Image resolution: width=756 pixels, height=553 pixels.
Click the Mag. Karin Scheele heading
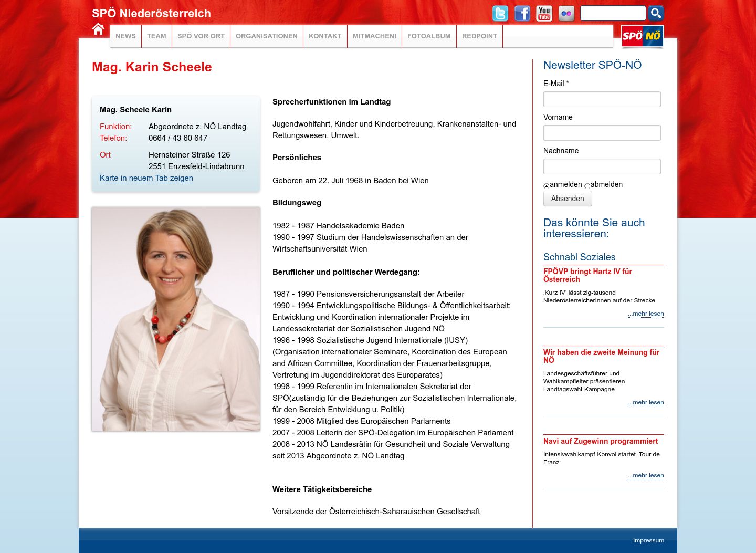point(152,67)
